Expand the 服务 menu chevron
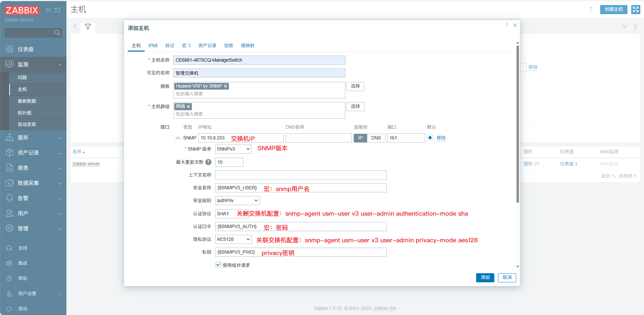 (60, 138)
